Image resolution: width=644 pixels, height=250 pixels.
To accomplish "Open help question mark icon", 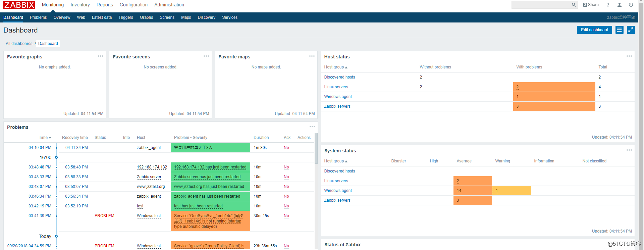I will pyautogui.click(x=608, y=5).
